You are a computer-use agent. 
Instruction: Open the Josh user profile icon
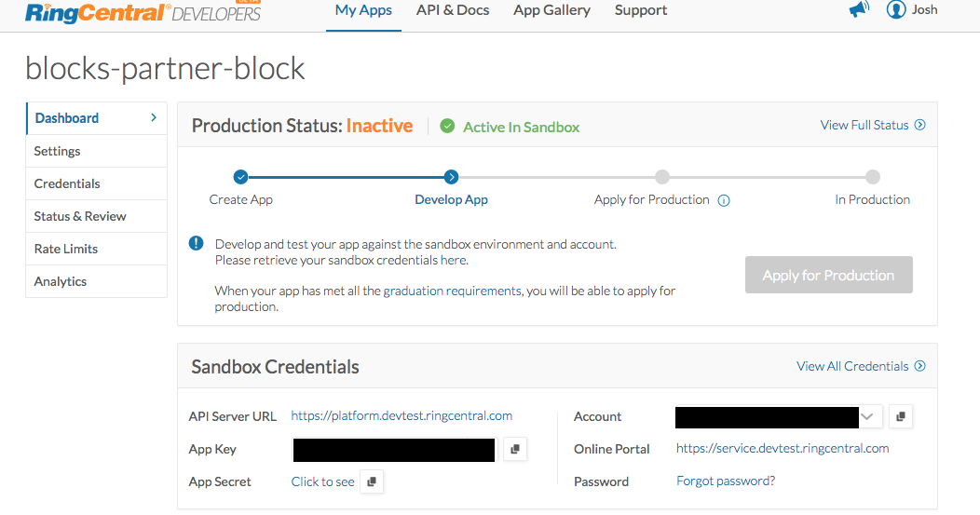point(896,10)
